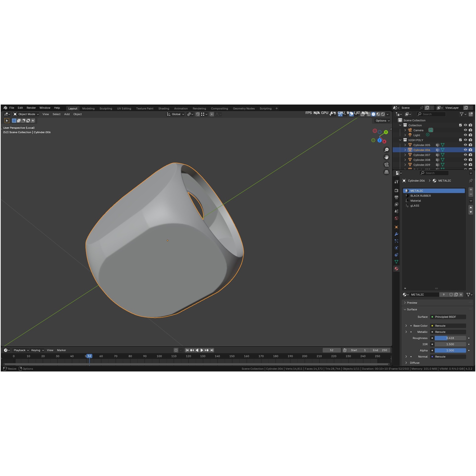
Task: Click the viewport zoom magnifier icon
Action: [x=387, y=150]
